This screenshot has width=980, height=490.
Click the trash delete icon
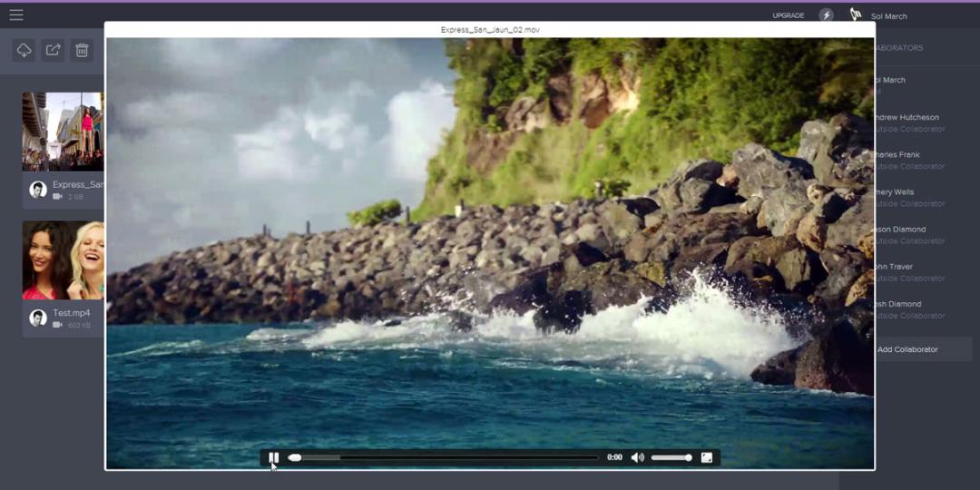click(82, 51)
